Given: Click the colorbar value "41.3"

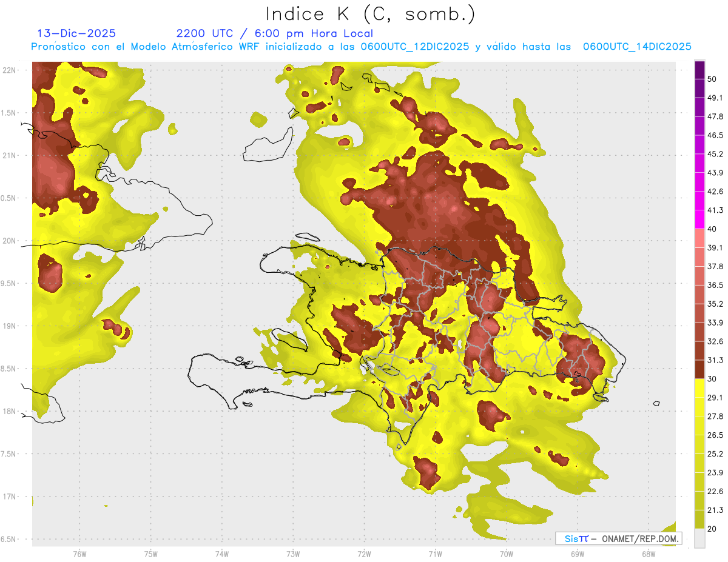Looking at the screenshot, I should click(716, 210).
